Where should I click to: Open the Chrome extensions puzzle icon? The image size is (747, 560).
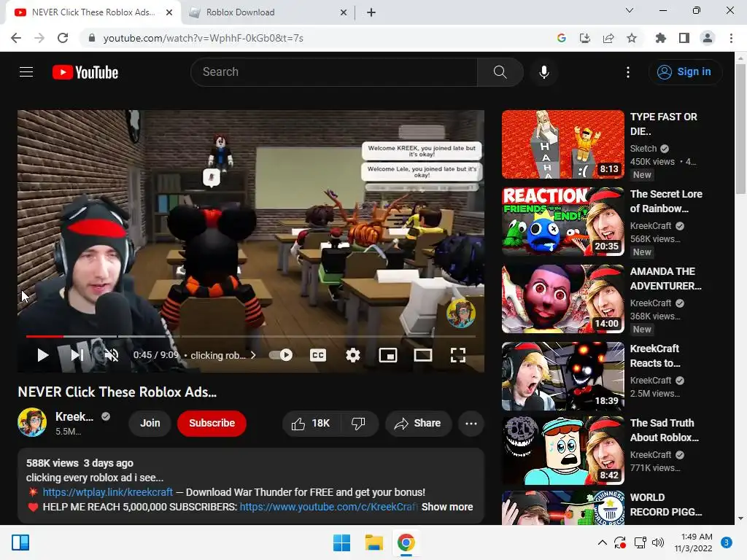click(x=661, y=38)
